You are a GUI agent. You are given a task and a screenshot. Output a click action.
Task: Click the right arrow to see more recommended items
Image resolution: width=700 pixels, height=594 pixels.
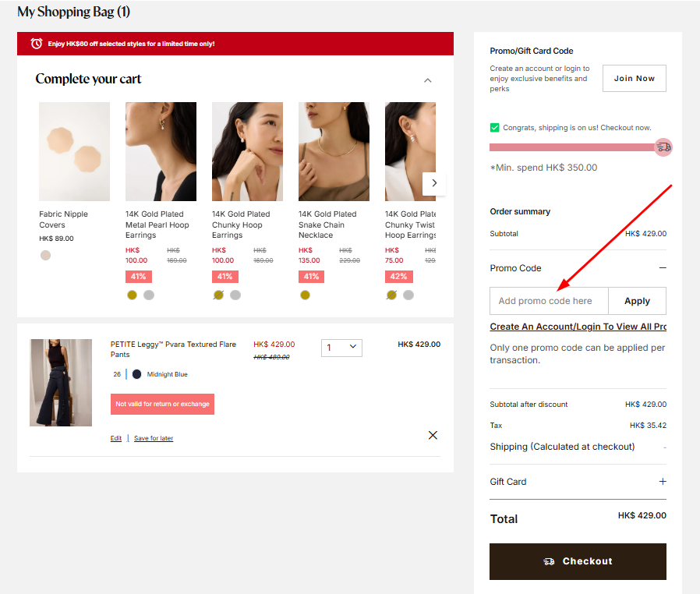point(434,182)
